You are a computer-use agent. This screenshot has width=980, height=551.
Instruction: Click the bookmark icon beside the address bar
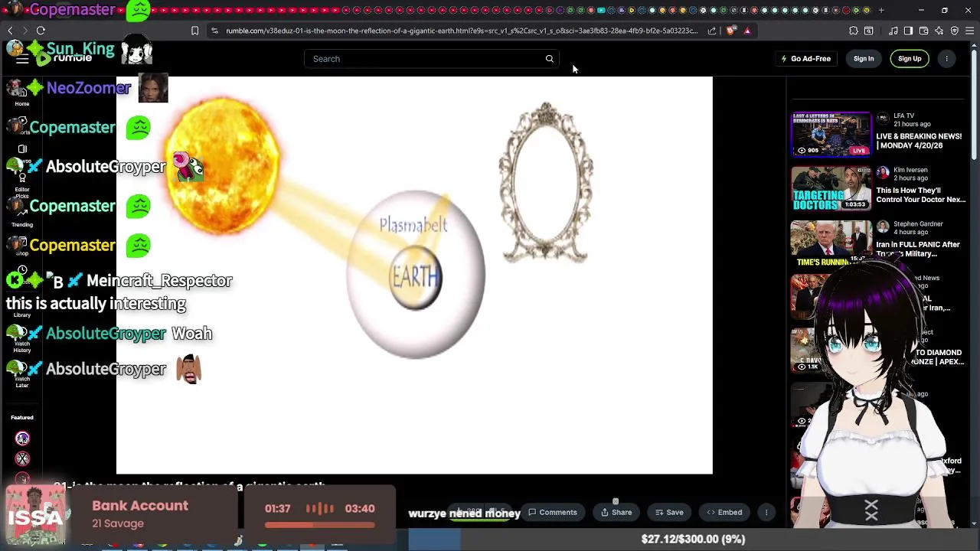pyautogui.click(x=194, y=31)
